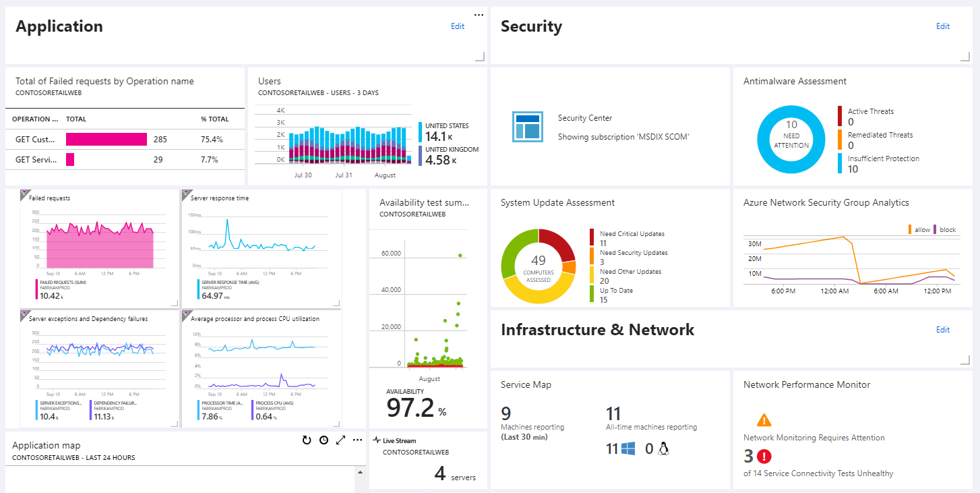Viewport: 980px width, 493px height.
Task: Click the resize handle of the Security header tile
Action: pos(967,57)
